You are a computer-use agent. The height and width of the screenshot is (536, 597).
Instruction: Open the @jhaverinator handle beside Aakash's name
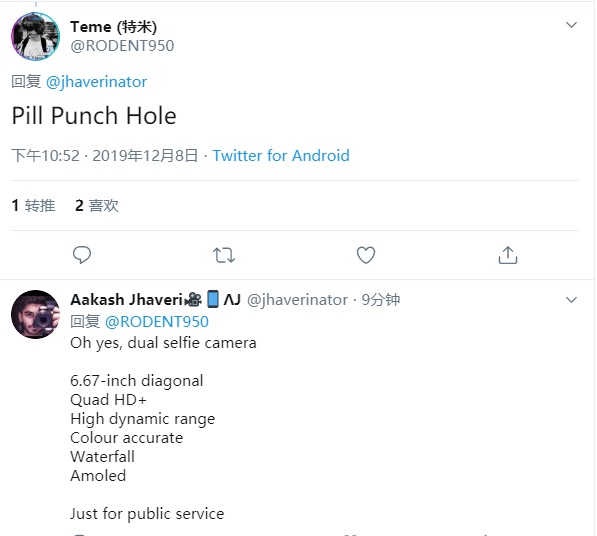coord(297,300)
